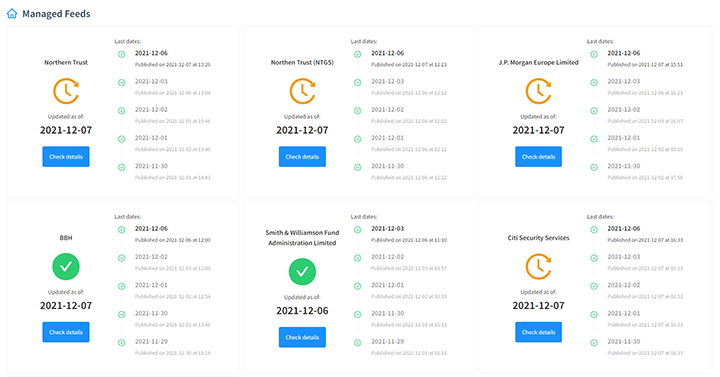Click green check icon next to Northern Trust 2021-12-02
The height and width of the screenshot is (377, 720).
[121, 111]
